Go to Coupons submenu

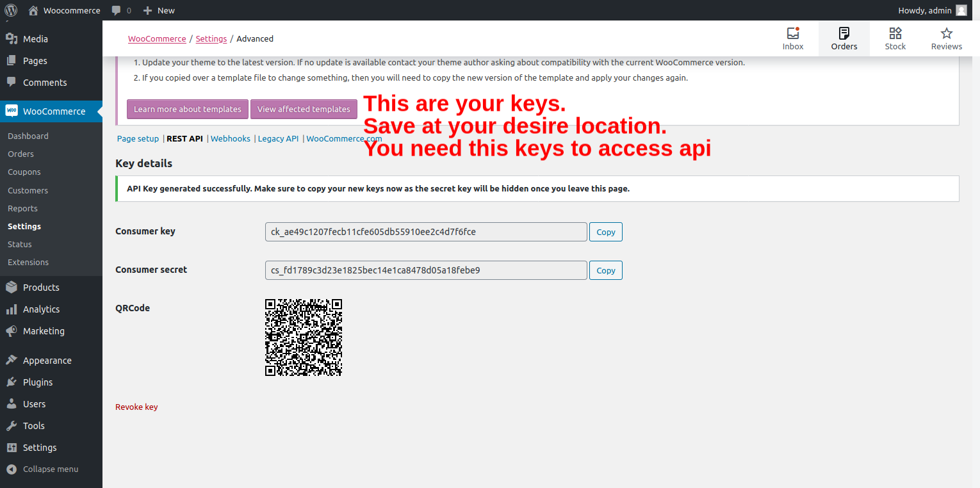pyautogui.click(x=24, y=172)
